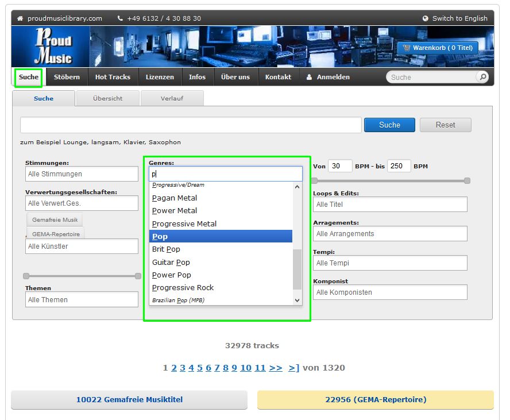Open the Über uns page
The width and height of the screenshot is (510, 420).
[235, 77]
